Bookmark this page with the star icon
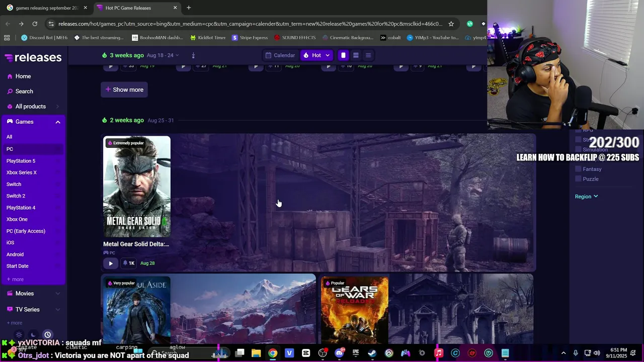The image size is (644, 362). [x=451, y=24]
